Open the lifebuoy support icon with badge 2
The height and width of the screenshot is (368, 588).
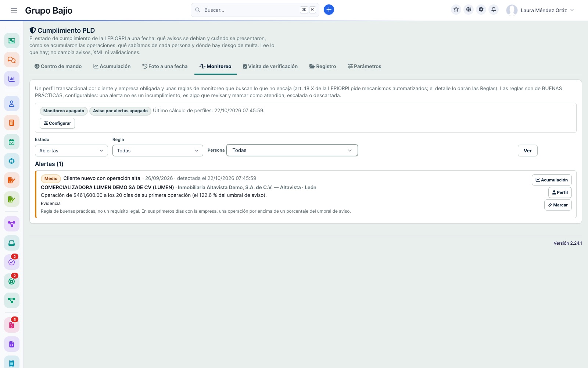point(12,281)
